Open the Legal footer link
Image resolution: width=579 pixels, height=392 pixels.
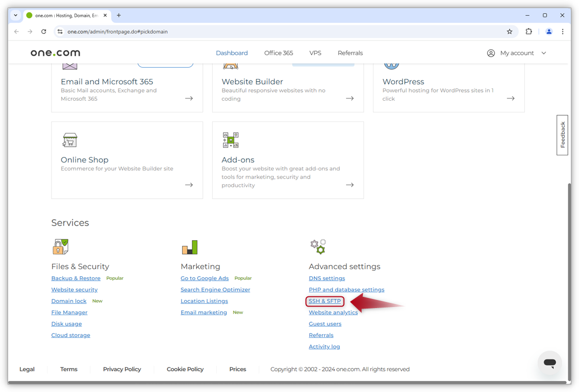[27, 369]
